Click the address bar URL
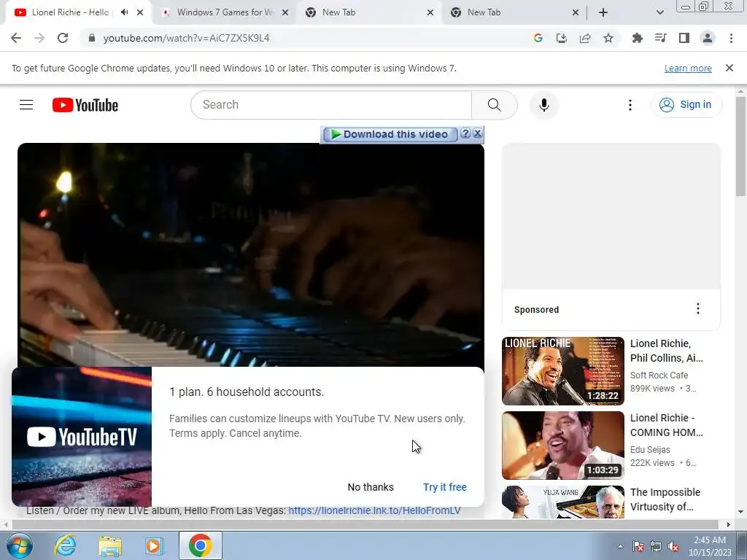This screenshot has width=747, height=560. (x=186, y=38)
